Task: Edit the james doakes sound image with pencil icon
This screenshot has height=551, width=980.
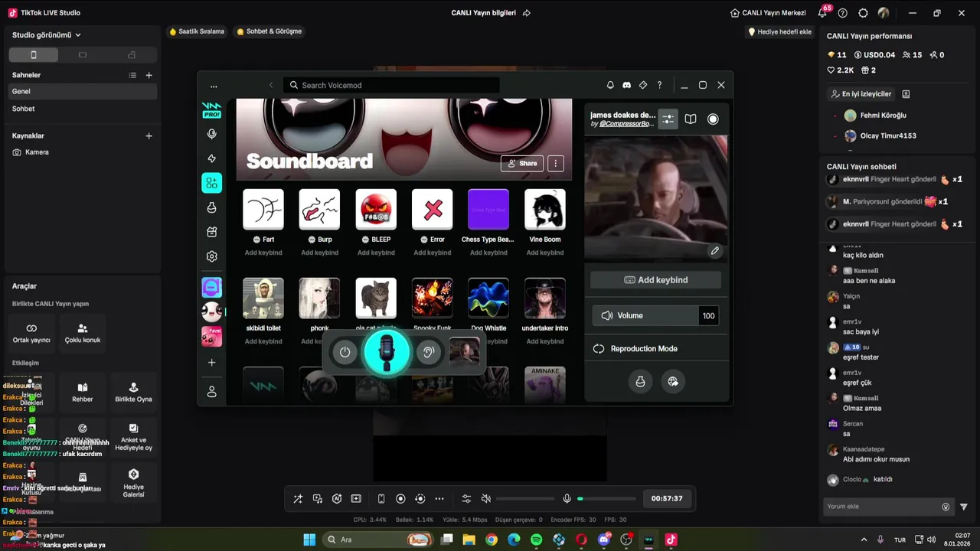Action: pos(715,251)
